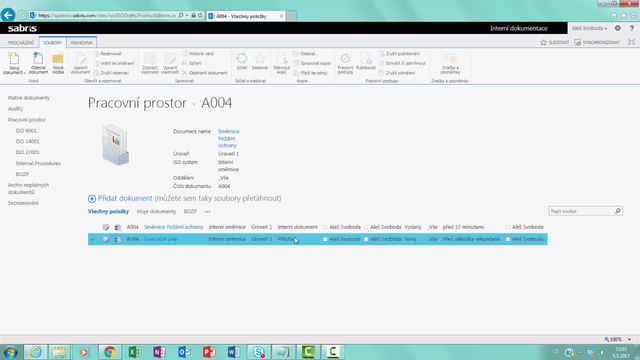Open Směrnice Požární ochrany in the list
Viewport: 640px width, 360px height.
tap(173, 227)
